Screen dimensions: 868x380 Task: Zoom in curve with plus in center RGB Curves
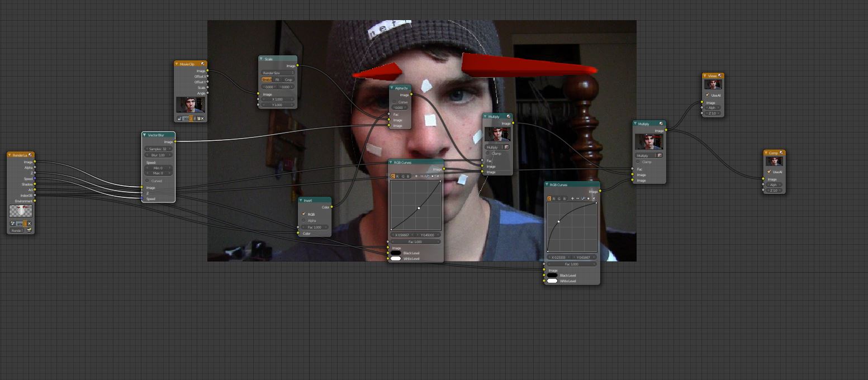(416, 176)
